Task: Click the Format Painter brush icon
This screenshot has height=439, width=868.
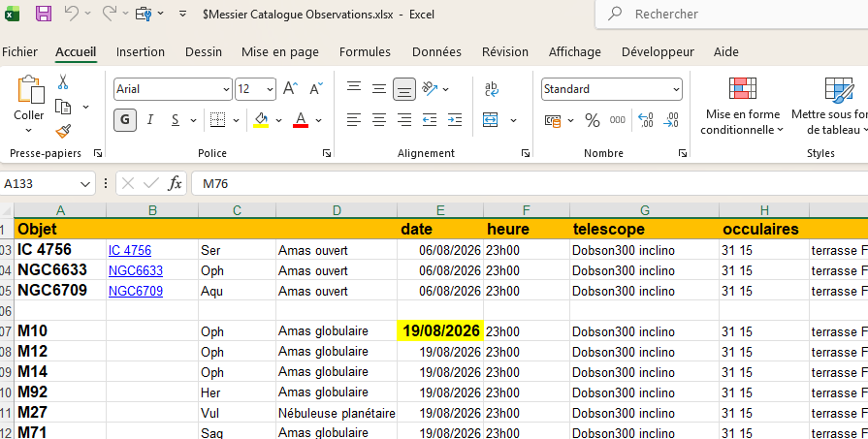Action: pyautogui.click(x=63, y=132)
